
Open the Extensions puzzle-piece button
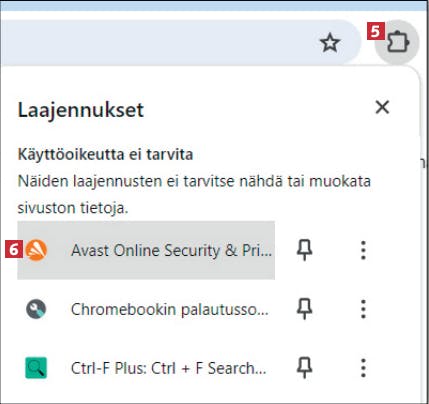click(397, 42)
